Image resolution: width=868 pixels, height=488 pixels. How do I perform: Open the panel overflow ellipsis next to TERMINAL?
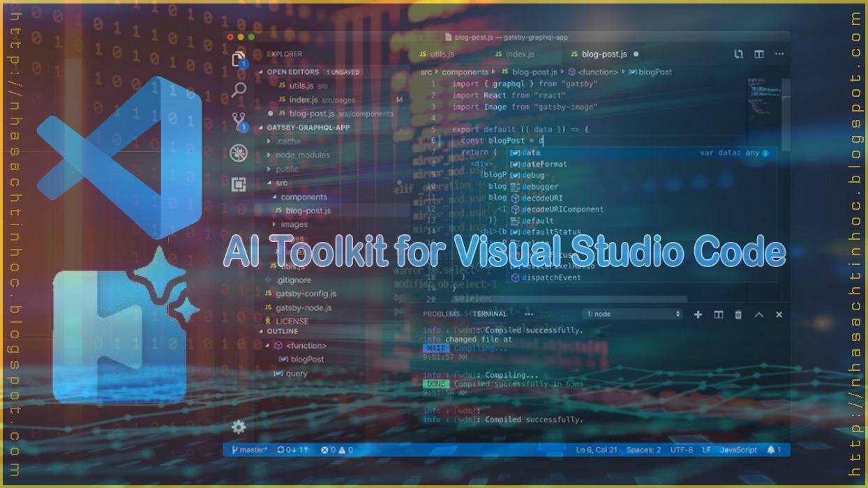529,314
